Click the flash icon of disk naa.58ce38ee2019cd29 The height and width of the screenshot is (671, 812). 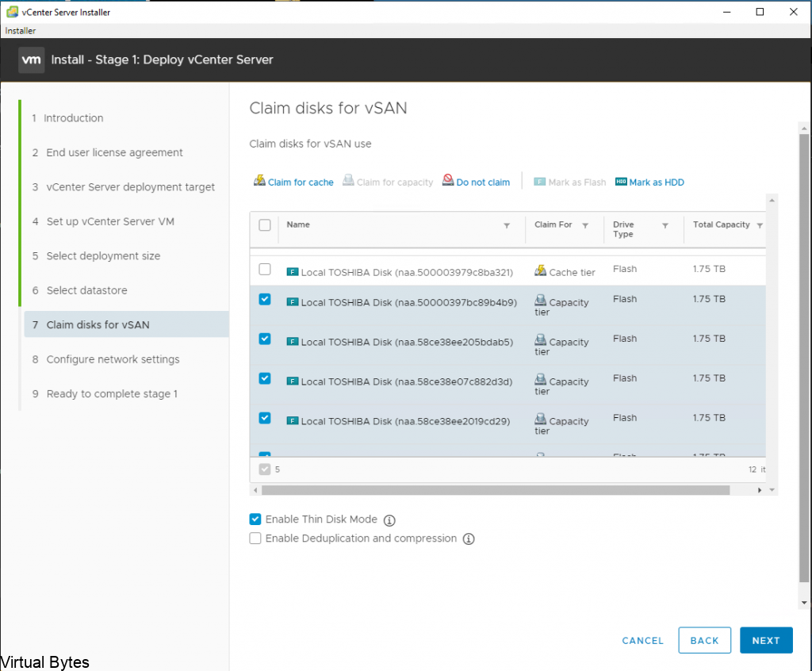293,420
